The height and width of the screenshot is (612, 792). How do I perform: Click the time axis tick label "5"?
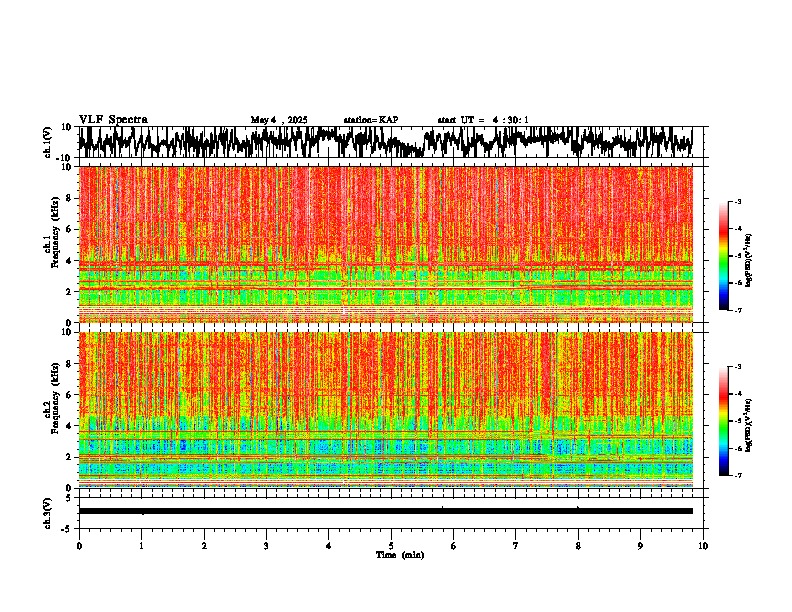coord(391,546)
